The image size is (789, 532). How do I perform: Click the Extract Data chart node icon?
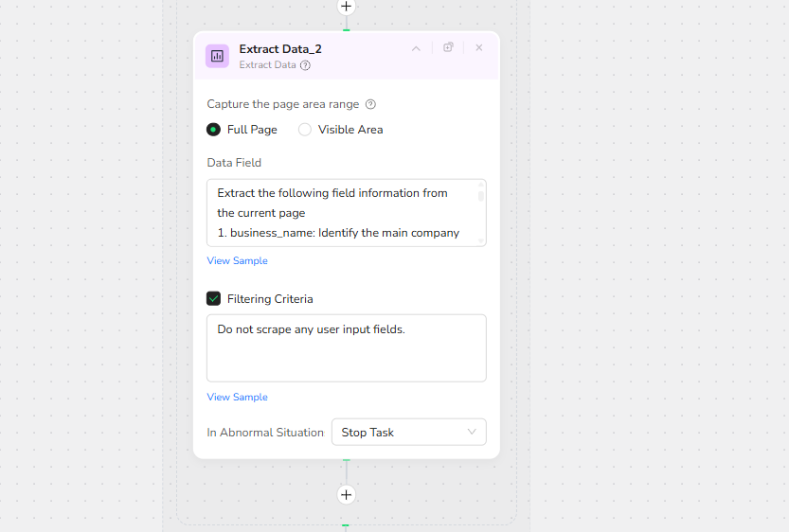point(217,56)
